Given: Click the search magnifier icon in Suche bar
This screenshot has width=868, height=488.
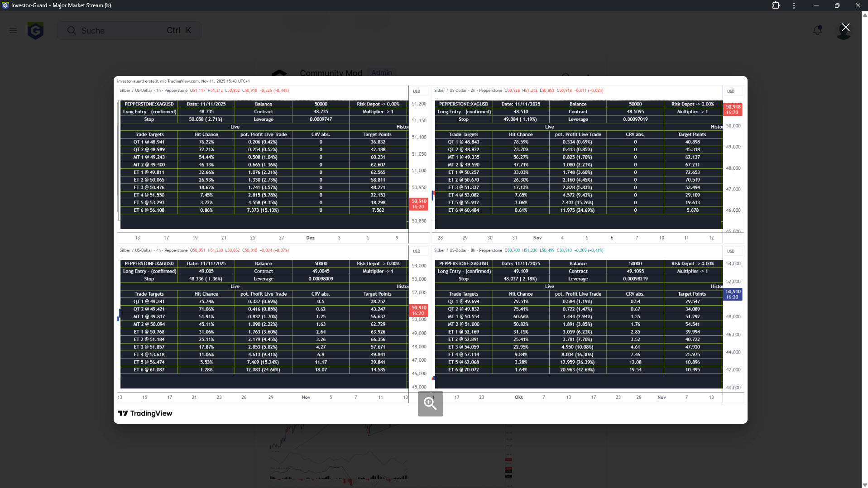Looking at the screenshot, I should click(x=72, y=30).
